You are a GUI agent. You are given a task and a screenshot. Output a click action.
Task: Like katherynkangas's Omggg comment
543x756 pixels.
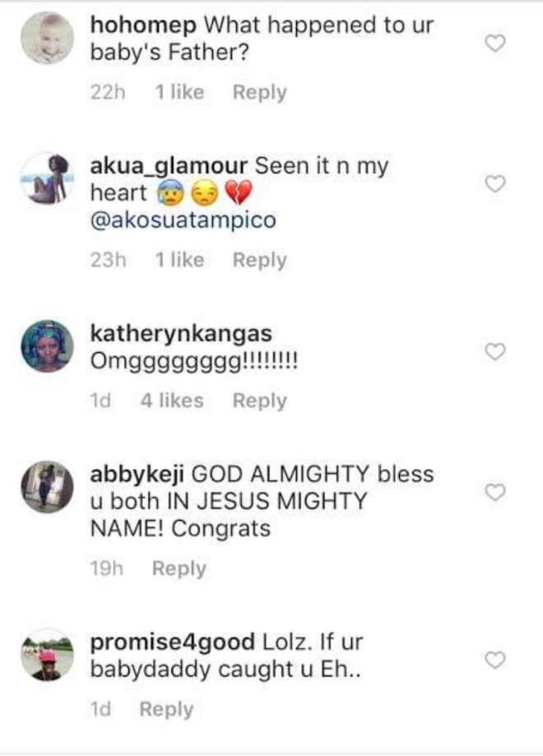pyautogui.click(x=494, y=351)
